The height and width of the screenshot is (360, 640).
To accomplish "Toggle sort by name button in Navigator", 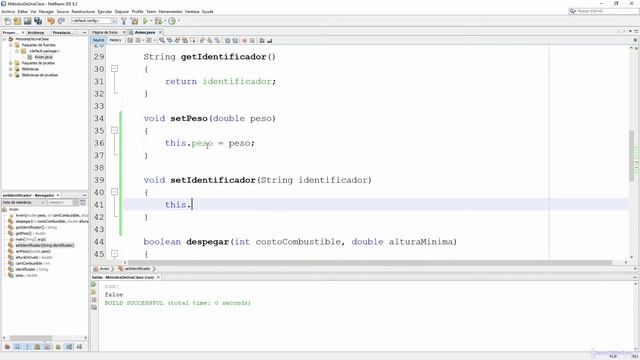I will [x=69, y=347].
